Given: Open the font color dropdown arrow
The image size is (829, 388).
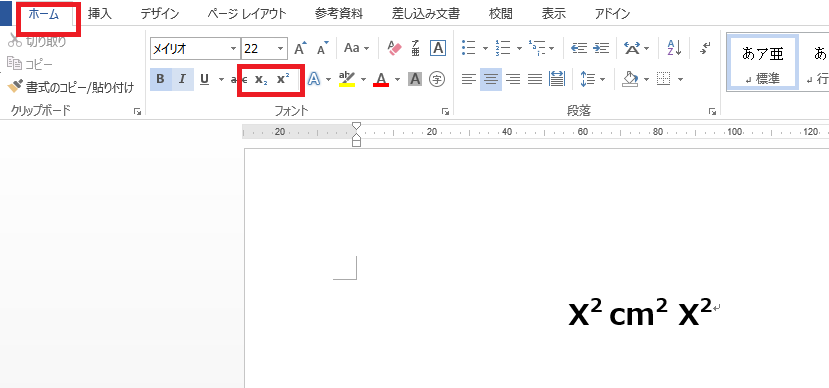Looking at the screenshot, I should 398,80.
